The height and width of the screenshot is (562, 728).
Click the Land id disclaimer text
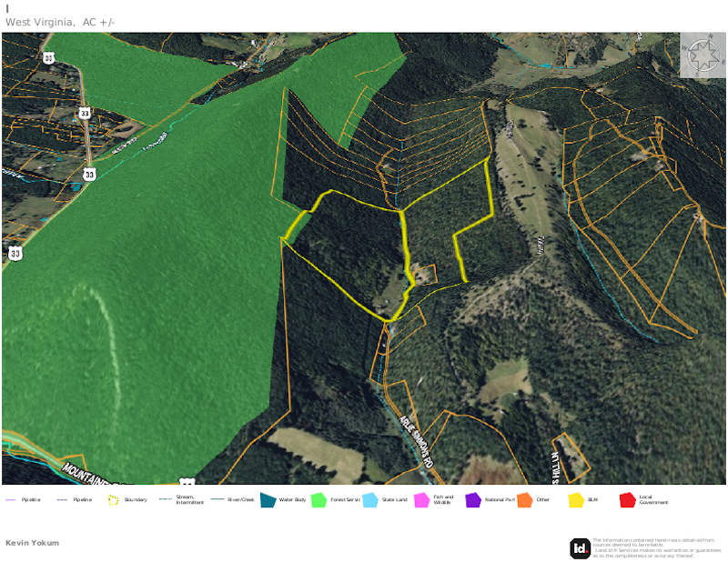(653, 547)
